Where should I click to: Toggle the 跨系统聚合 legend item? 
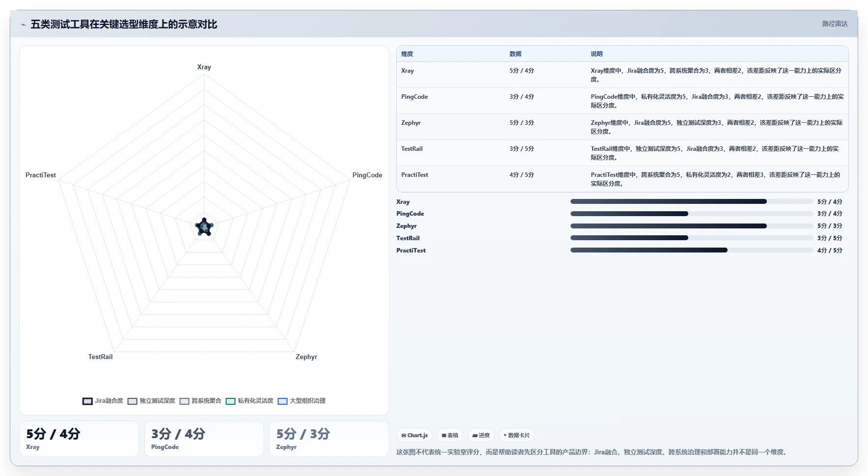click(200, 401)
